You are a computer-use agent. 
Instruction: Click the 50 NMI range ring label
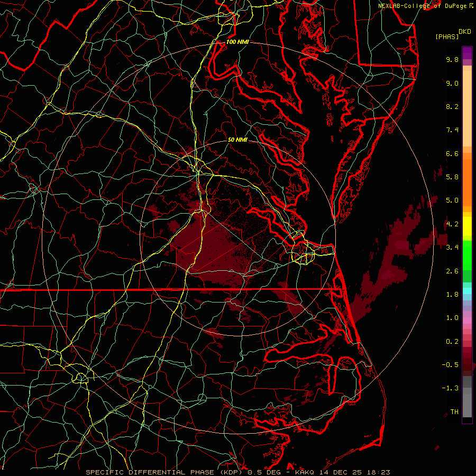(237, 140)
